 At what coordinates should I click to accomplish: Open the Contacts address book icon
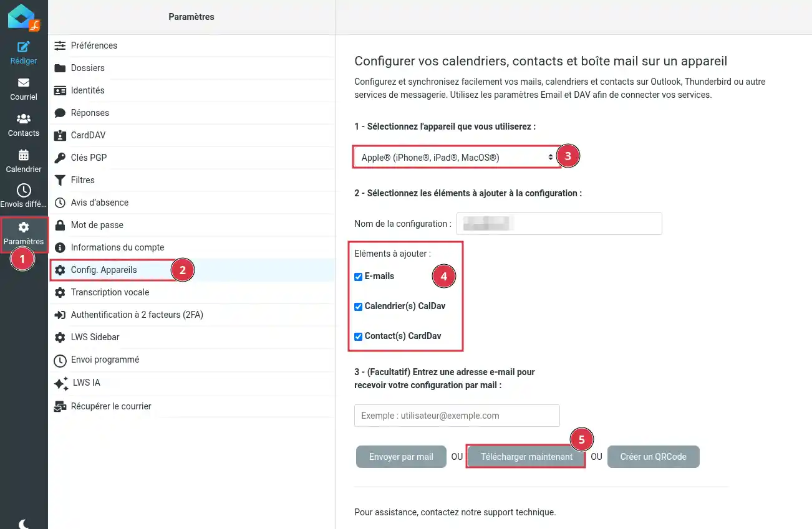23,118
